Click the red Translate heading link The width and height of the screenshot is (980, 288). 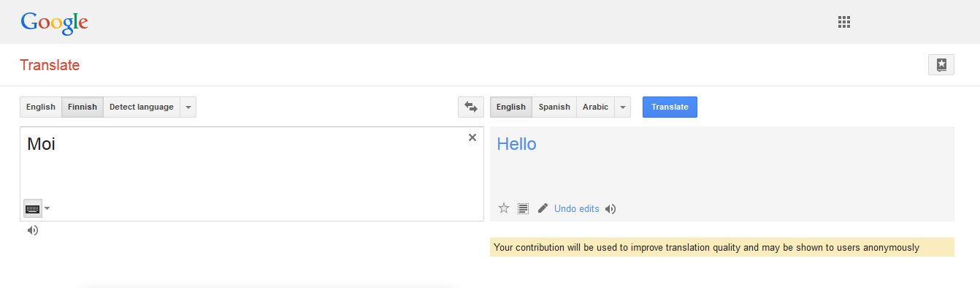[50, 65]
